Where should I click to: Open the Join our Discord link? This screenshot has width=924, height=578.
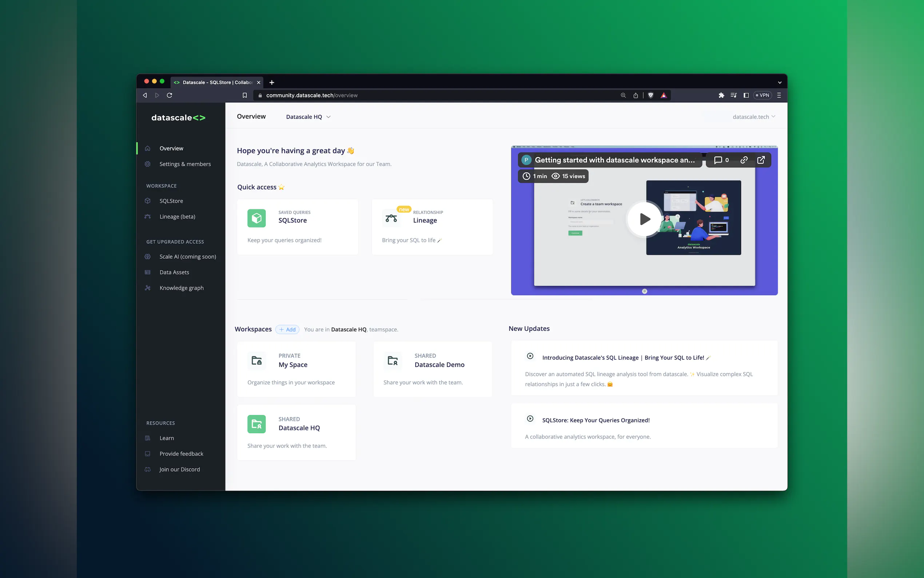pos(180,469)
